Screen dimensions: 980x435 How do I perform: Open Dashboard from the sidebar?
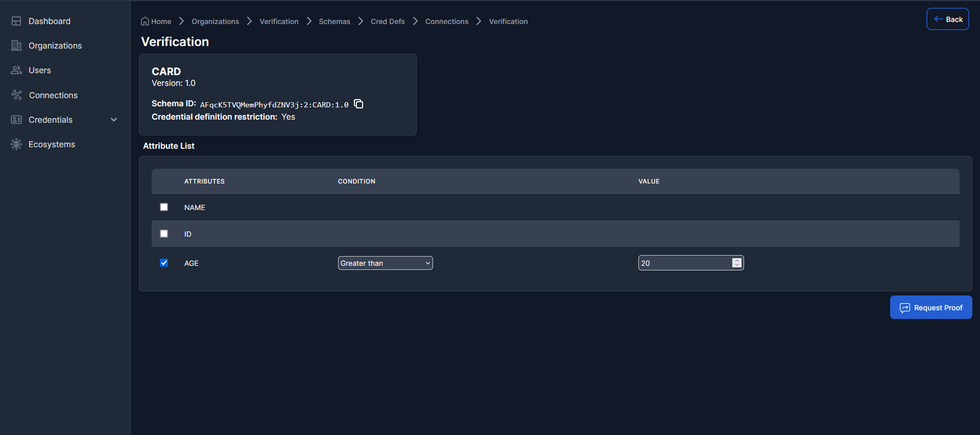[x=50, y=21]
